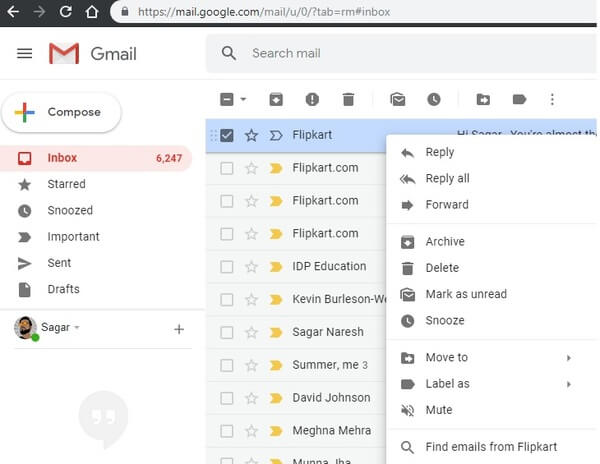Uncheck the selected Flipkart email checkbox

pyautogui.click(x=227, y=135)
